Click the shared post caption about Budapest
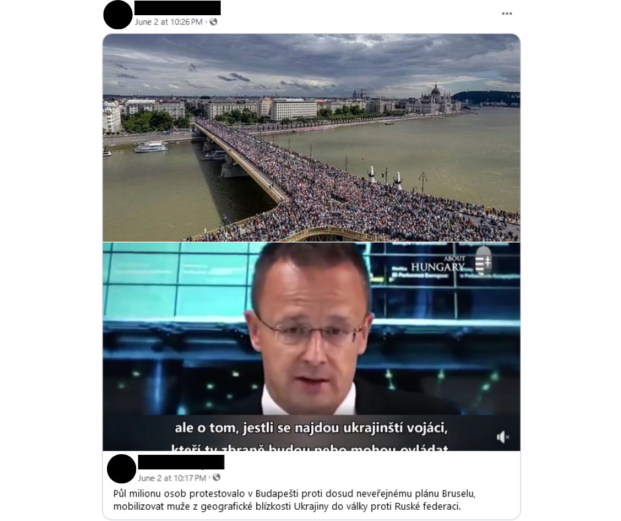 (x=294, y=500)
